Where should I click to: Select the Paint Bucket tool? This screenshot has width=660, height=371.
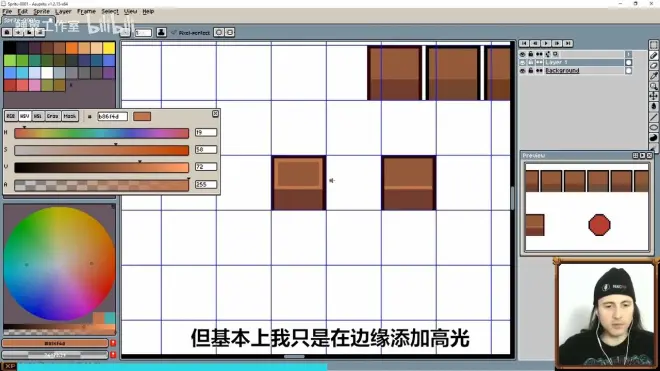(x=654, y=106)
